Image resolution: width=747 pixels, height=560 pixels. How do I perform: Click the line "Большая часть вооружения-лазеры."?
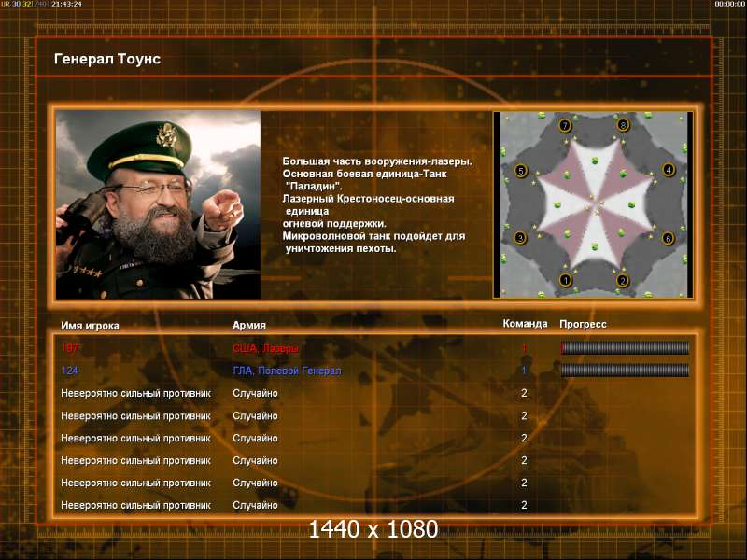(377, 161)
